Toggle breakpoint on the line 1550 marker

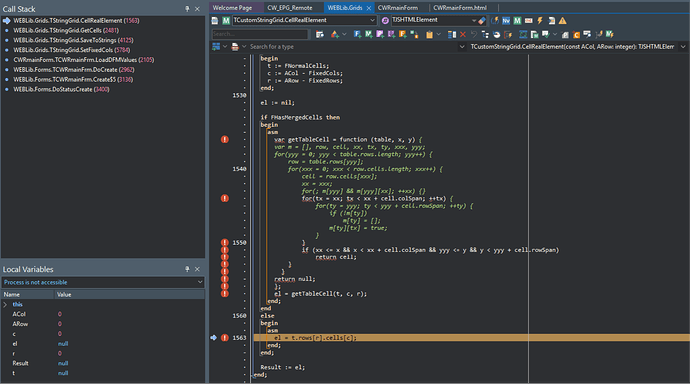pos(225,242)
